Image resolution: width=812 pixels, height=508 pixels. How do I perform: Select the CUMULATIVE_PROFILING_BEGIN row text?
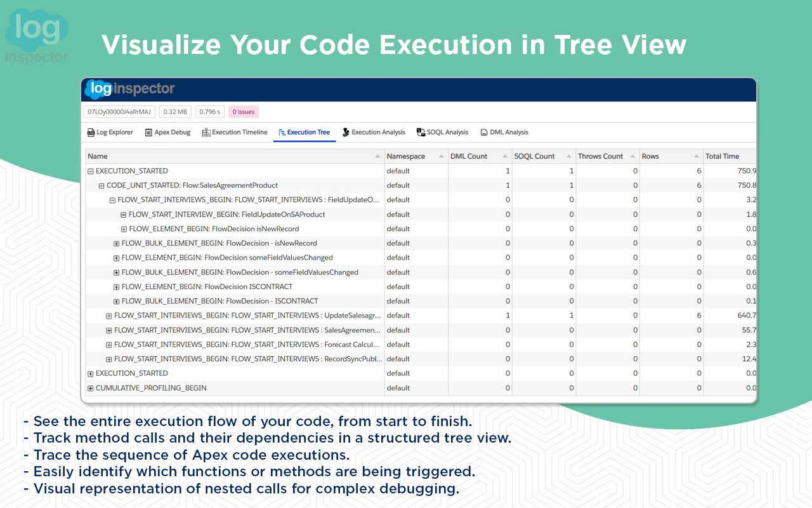151,388
